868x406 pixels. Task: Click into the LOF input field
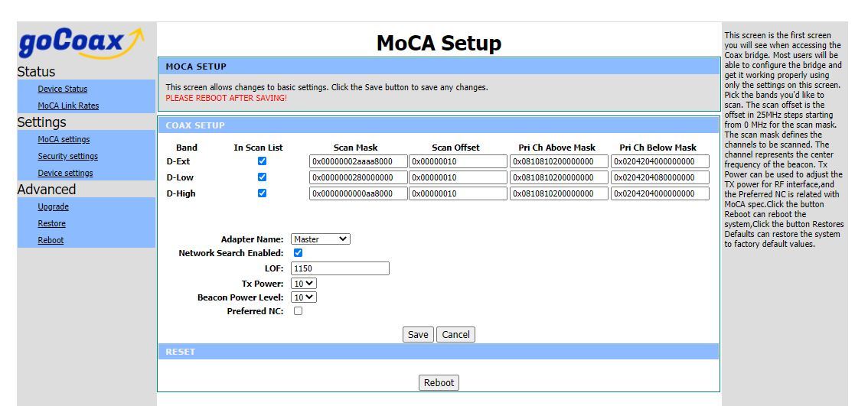pos(340,268)
